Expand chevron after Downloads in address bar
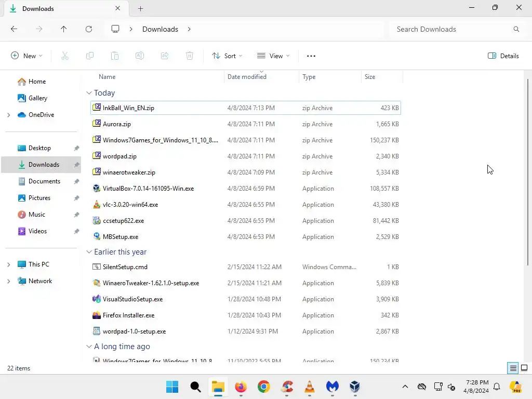The height and width of the screenshot is (399, 532). point(189,29)
